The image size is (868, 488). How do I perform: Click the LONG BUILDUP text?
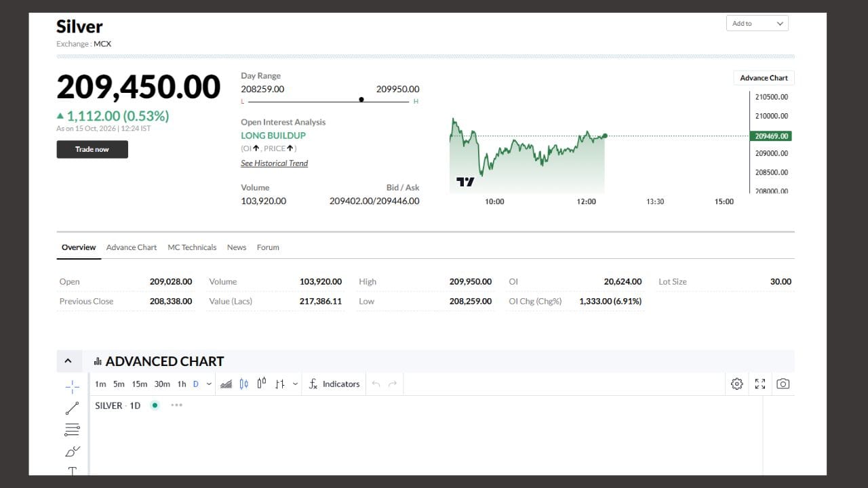[273, 136]
